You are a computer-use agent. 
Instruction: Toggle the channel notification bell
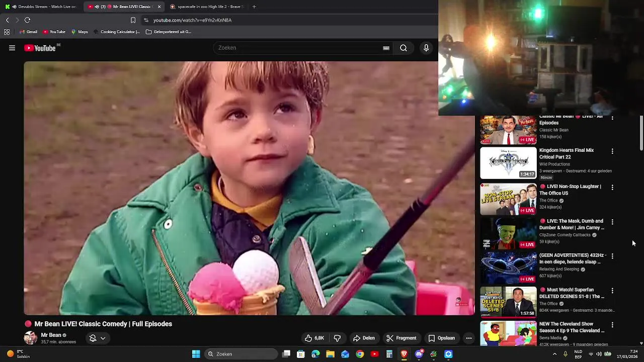[x=93, y=338]
